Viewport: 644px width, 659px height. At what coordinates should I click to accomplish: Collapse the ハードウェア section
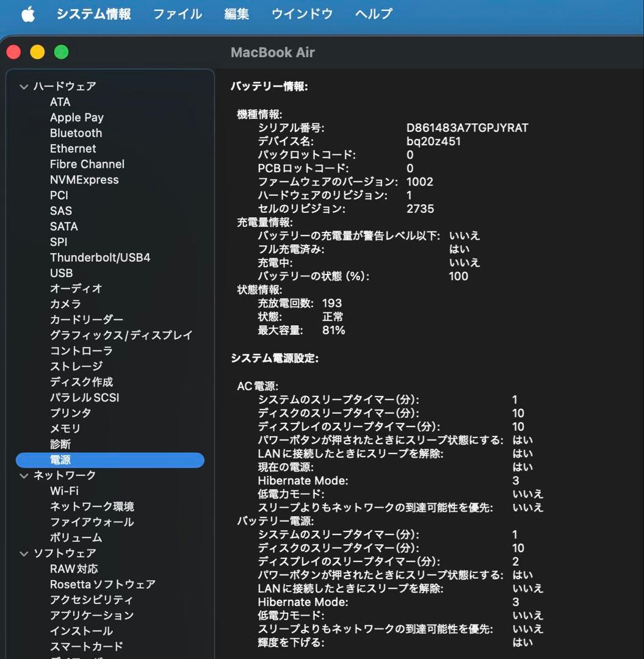pyautogui.click(x=24, y=87)
